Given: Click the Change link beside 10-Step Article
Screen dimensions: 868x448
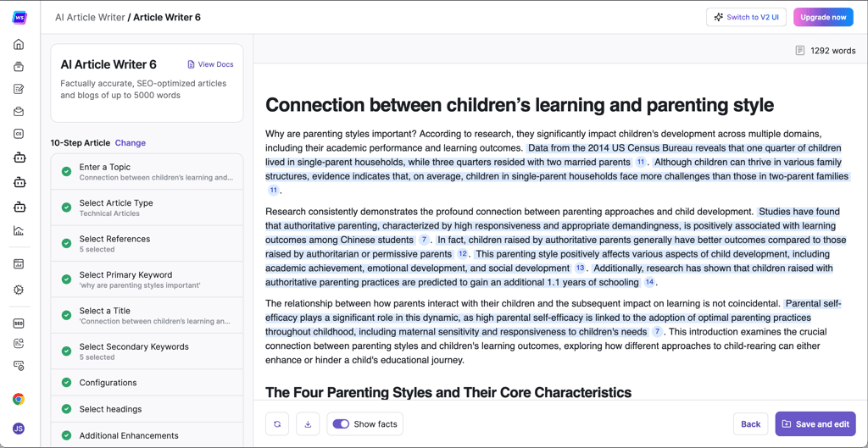Looking at the screenshot, I should click(130, 142).
